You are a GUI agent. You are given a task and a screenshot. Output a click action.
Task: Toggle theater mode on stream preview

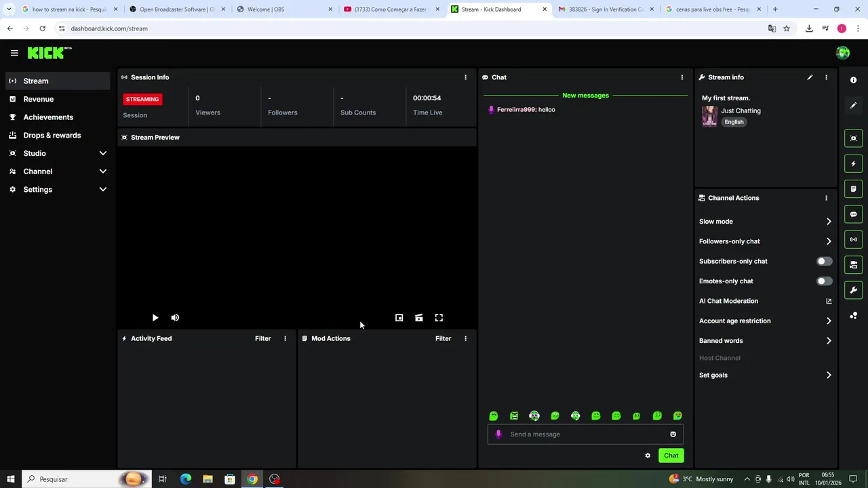419,317
